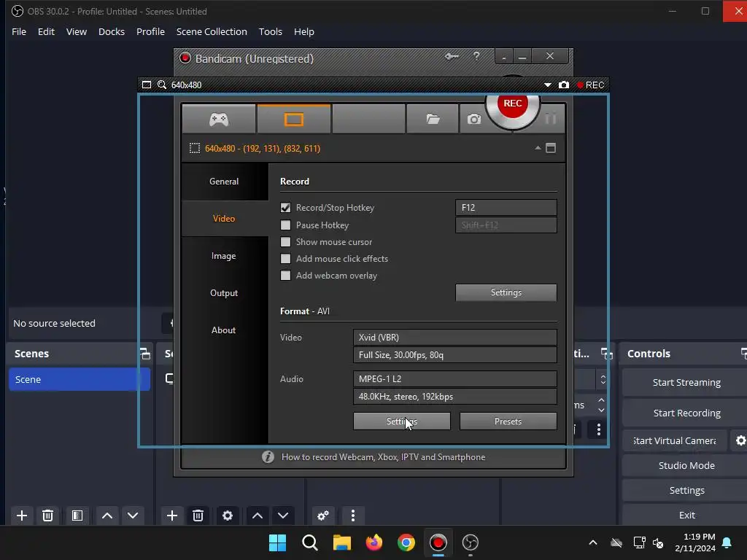Open the OBS Edit menu
The height and width of the screenshot is (560, 747).
point(46,32)
